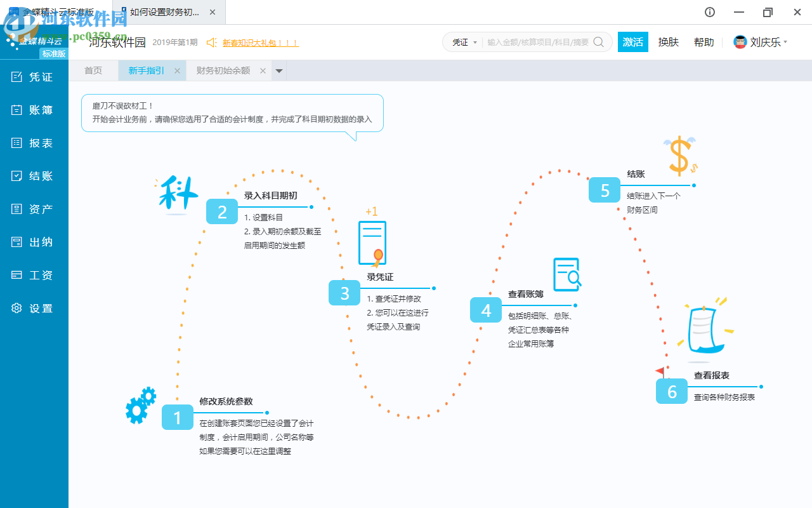Open the 资产 (Assets) sidebar module

34,209
